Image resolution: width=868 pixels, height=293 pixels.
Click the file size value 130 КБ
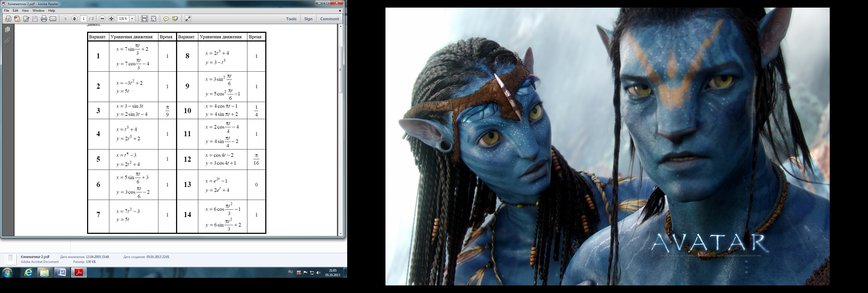pos(91,262)
